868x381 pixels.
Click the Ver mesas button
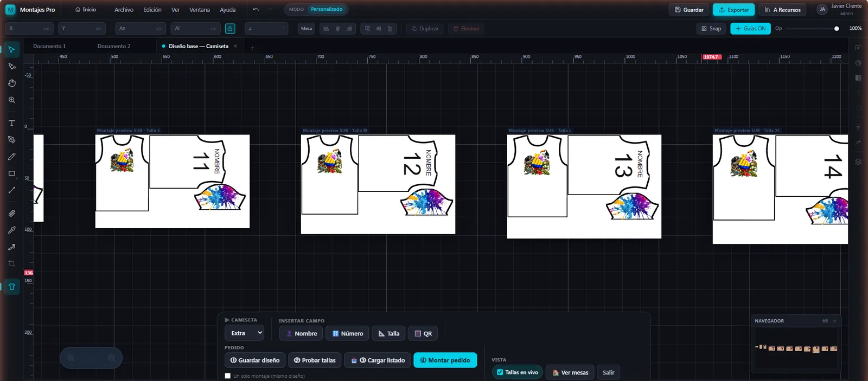coord(570,372)
